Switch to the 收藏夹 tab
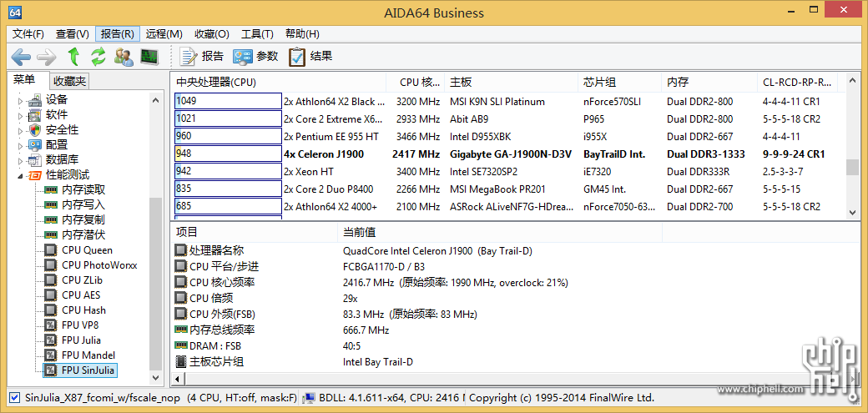 (x=69, y=82)
